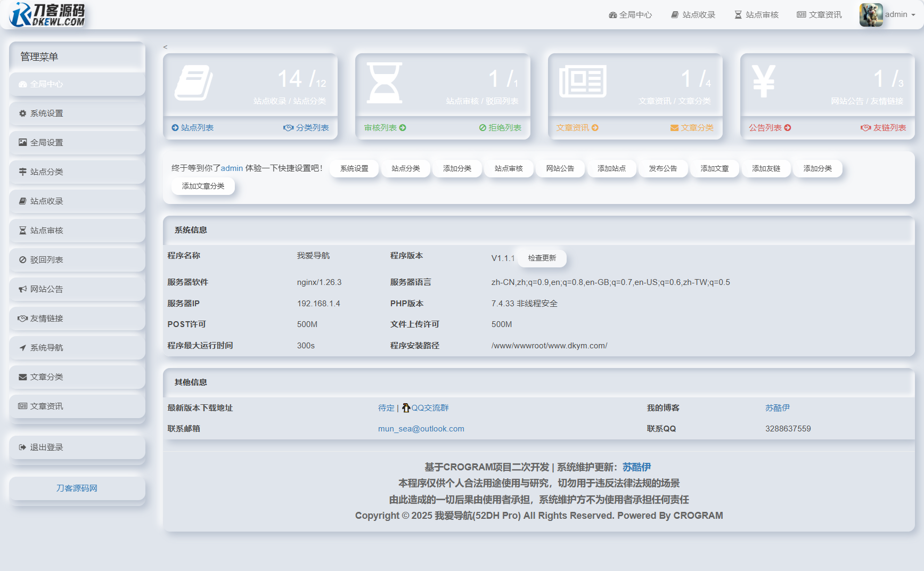The image size is (924, 571).
Task: Open 全局中心 from the top menu bar
Action: click(x=631, y=14)
